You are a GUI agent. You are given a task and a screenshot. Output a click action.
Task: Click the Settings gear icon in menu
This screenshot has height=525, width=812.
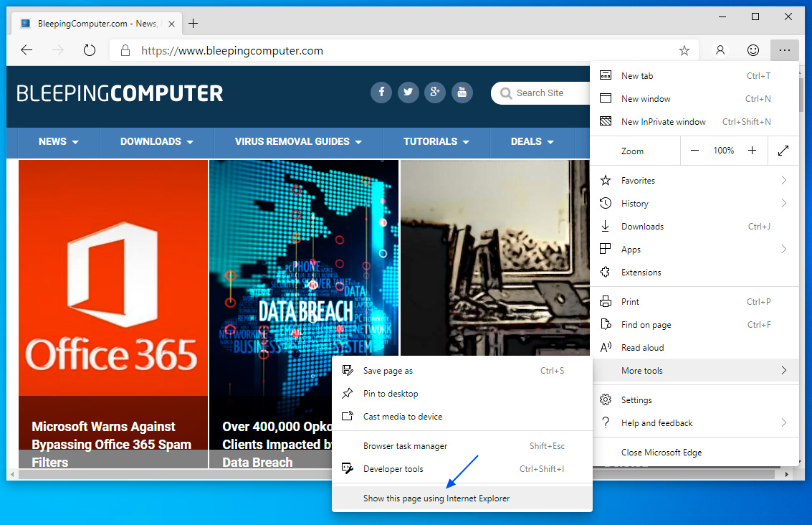pyautogui.click(x=606, y=399)
